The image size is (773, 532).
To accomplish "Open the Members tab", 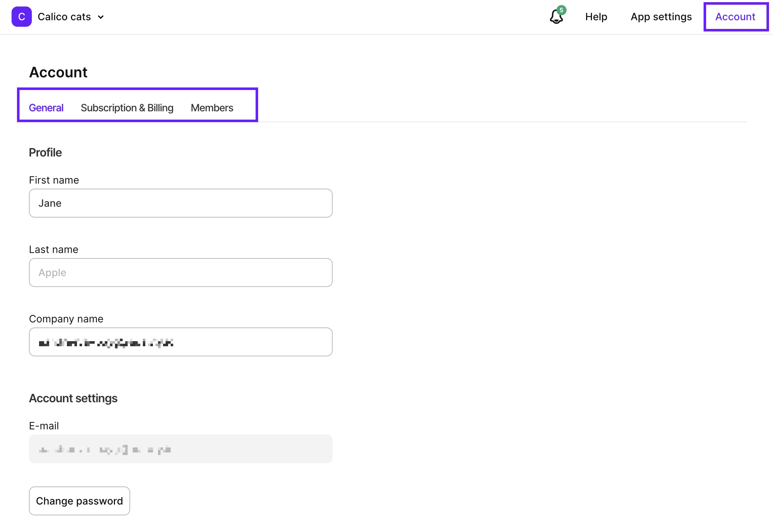I will pos(212,108).
